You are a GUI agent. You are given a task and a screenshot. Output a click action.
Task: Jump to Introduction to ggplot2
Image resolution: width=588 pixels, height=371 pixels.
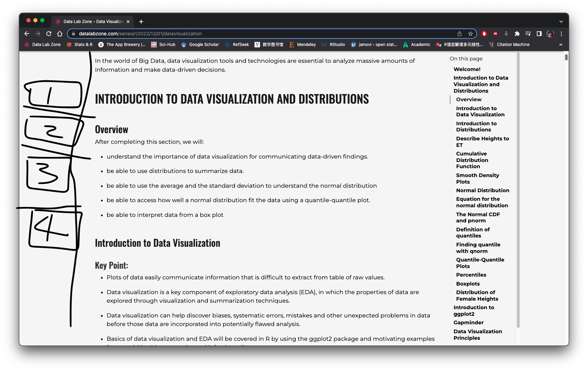coord(474,311)
